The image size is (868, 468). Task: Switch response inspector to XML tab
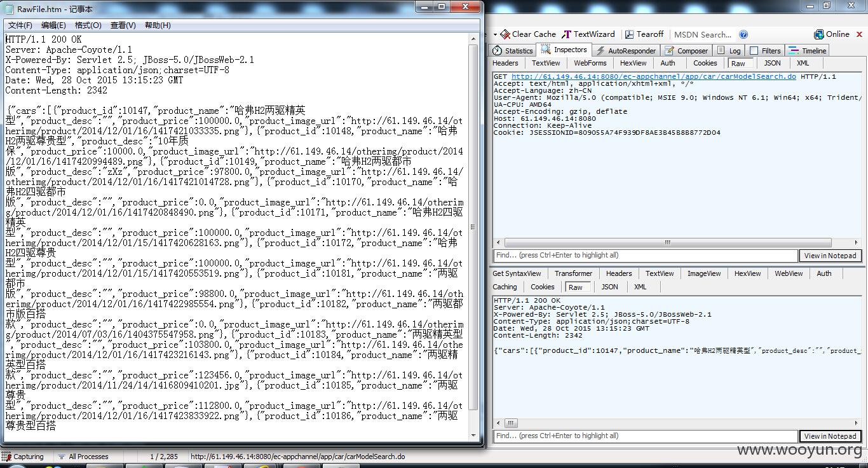click(x=640, y=287)
